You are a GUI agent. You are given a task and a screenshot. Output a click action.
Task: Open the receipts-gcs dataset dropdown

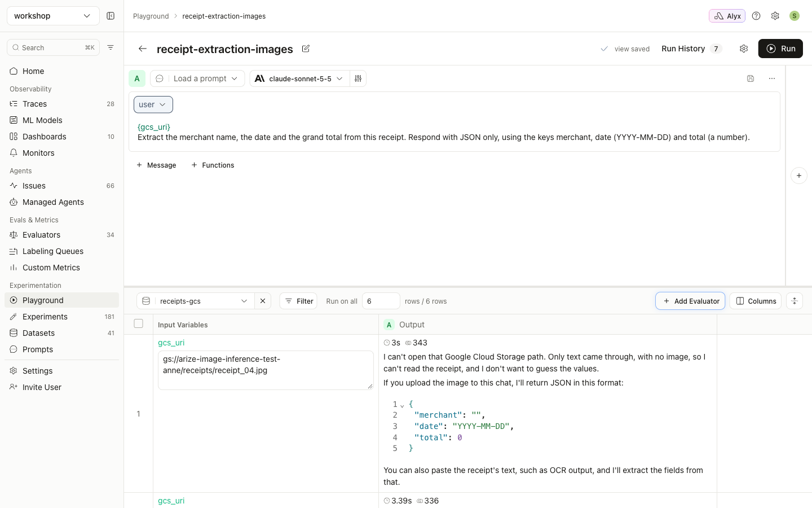[x=196, y=301]
